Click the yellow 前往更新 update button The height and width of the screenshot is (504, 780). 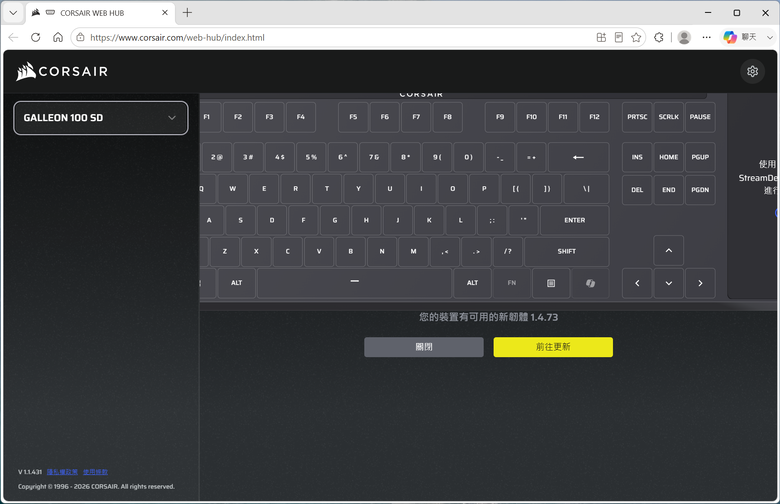(x=553, y=347)
